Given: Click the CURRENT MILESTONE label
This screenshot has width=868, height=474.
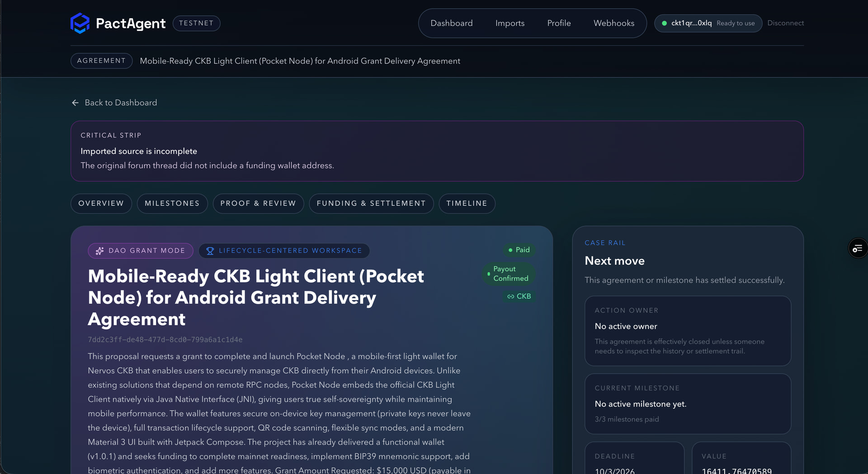Looking at the screenshot, I should (637, 388).
